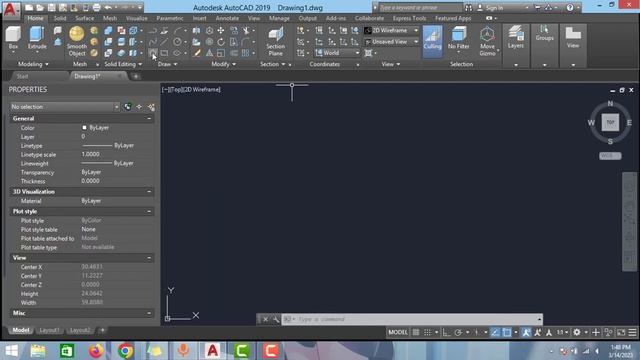This screenshot has height=360, width=640.
Task: Click the customize wrench on command line
Action: tap(276, 319)
